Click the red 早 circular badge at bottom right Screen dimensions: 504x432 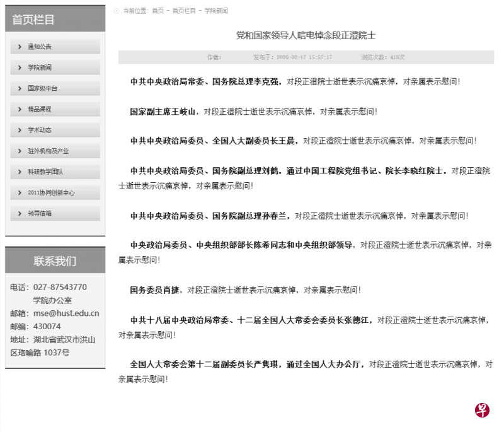pos(481,410)
